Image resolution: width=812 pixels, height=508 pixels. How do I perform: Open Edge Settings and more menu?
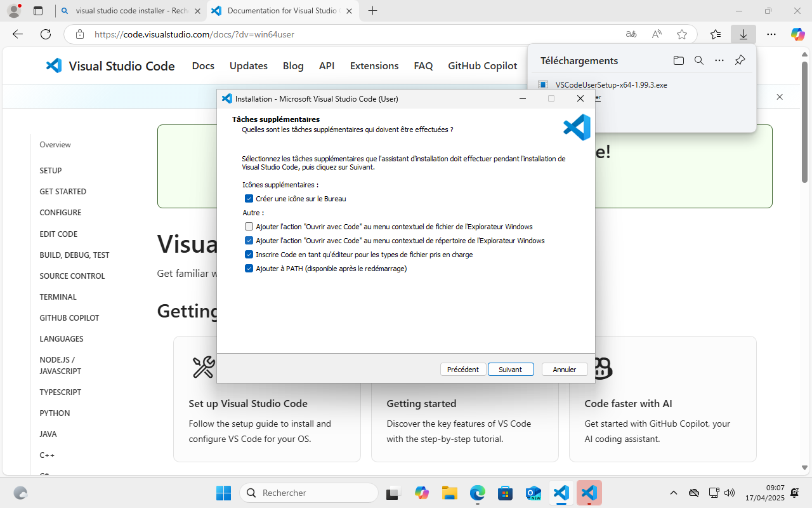[x=771, y=34]
